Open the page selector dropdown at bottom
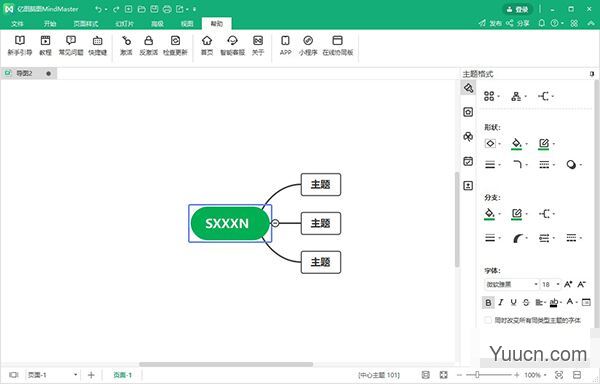This screenshot has width=600, height=384. [52, 375]
